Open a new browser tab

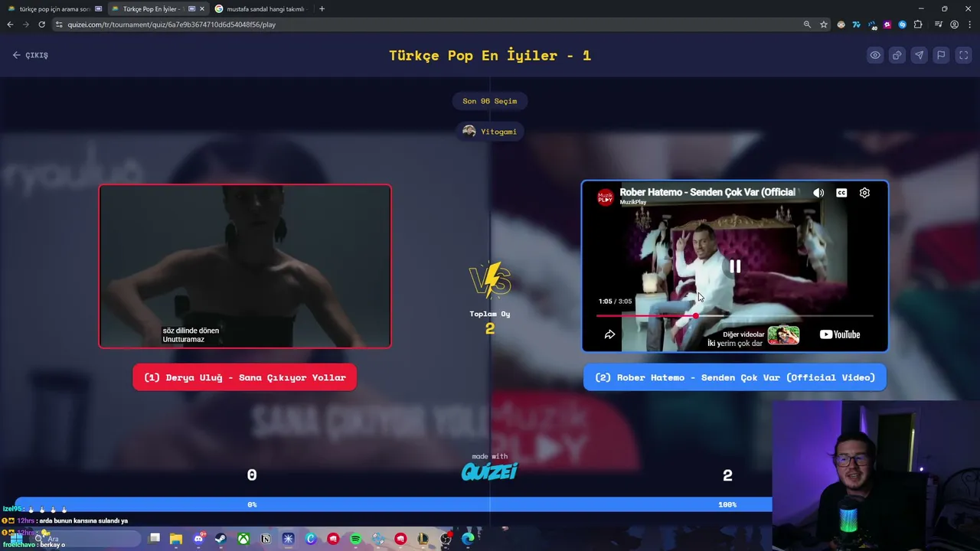pyautogui.click(x=322, y=9)
